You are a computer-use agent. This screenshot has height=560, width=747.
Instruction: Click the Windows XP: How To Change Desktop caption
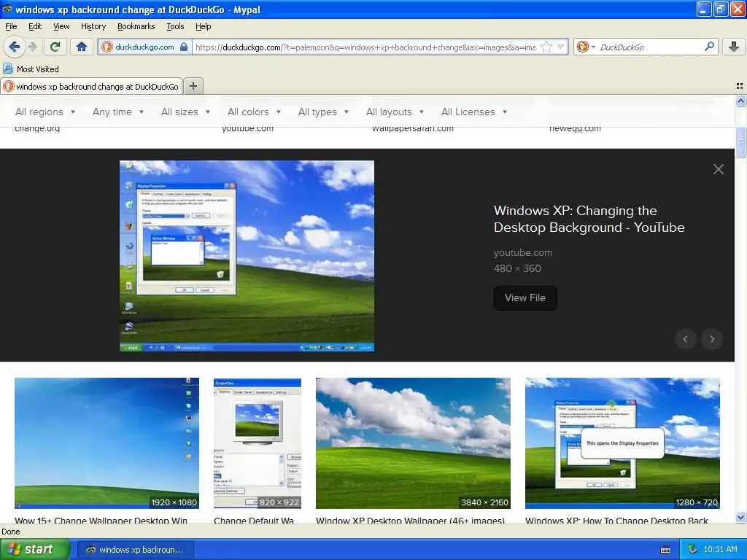tap(616, 521)
